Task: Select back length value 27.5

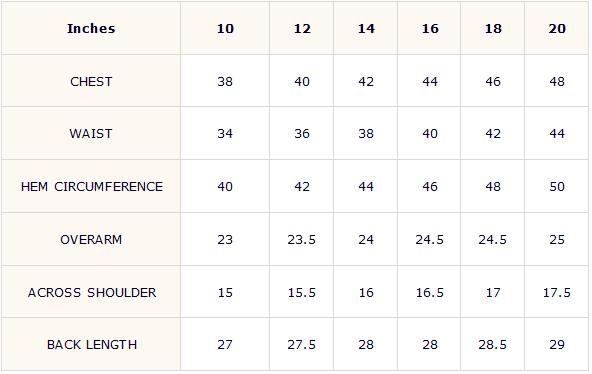Action: 301,345
